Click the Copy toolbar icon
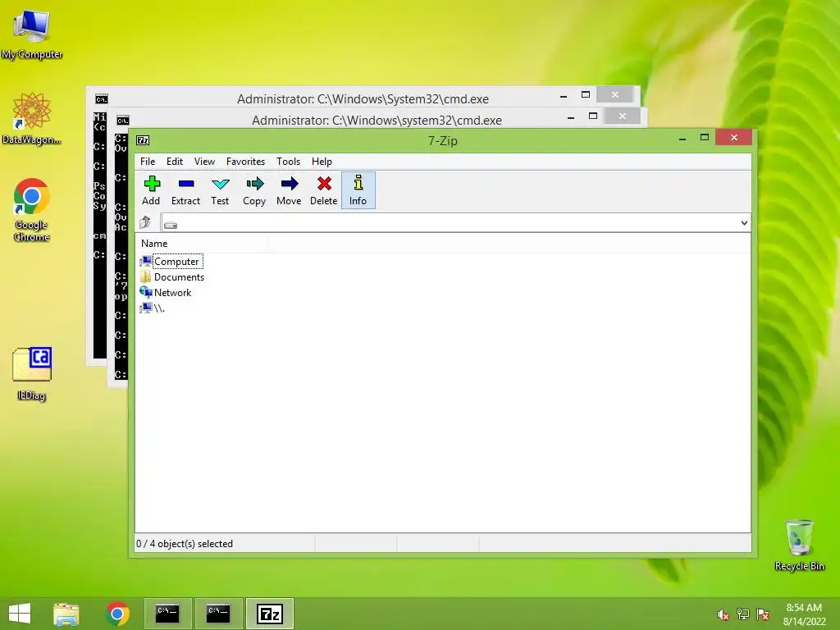 [254, 190]
